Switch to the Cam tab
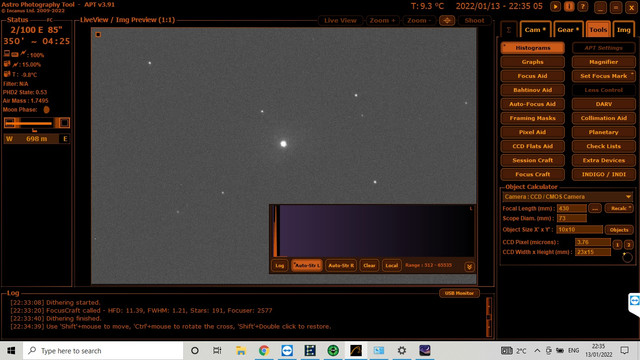 point(536,30)
